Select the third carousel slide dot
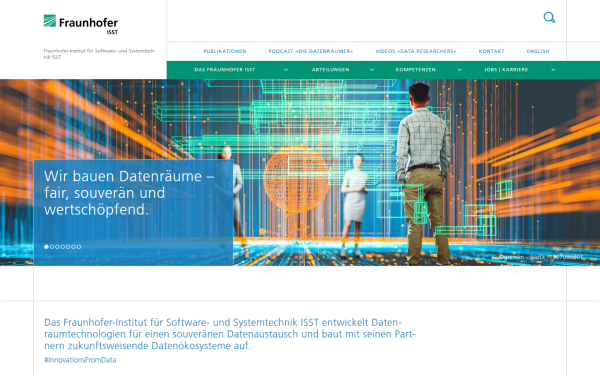This screenshot has width=600, height=375. (57, 247)
